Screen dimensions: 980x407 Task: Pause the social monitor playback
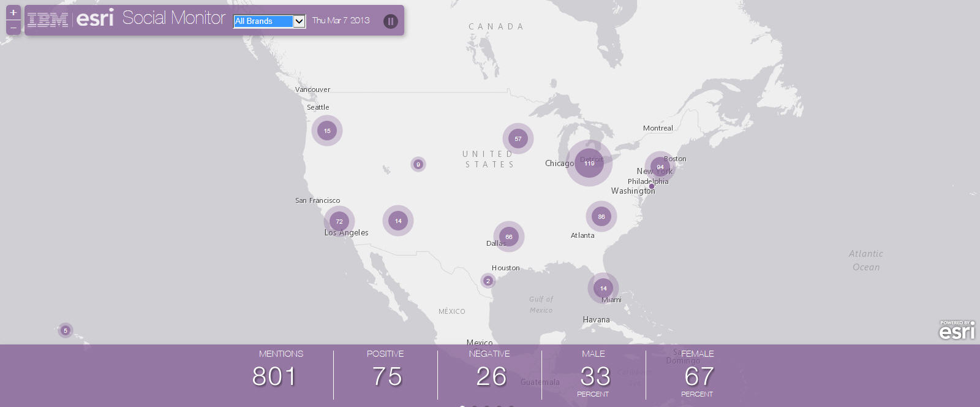(x=391, y=21)
